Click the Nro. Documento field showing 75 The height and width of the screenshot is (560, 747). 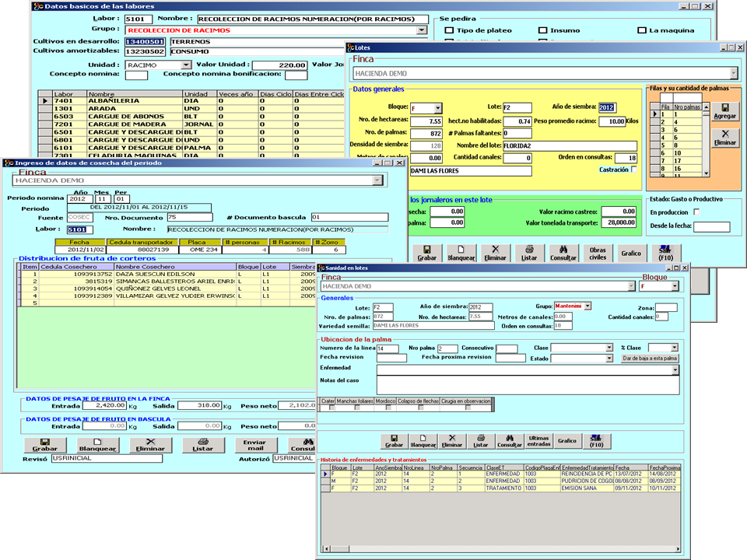pyautogui.click(x=190, y=217)
